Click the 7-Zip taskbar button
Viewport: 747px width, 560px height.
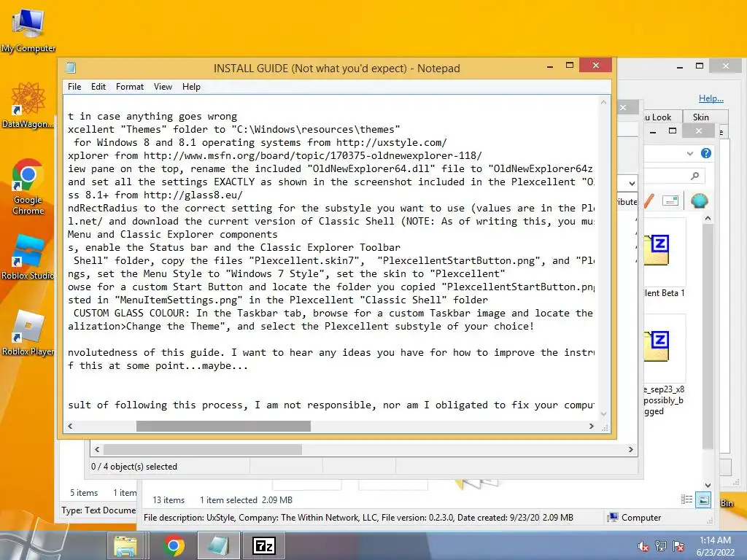point(264,545)
